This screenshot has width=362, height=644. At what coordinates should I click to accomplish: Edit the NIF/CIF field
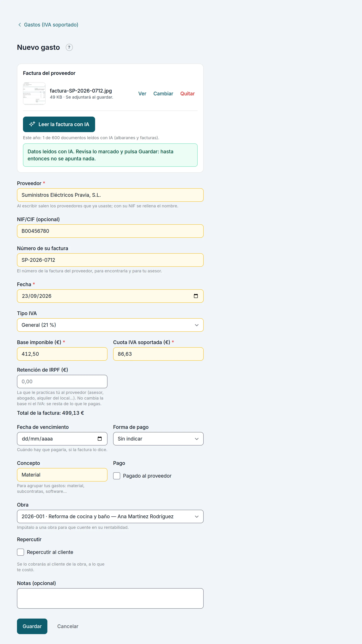[110, 231]
